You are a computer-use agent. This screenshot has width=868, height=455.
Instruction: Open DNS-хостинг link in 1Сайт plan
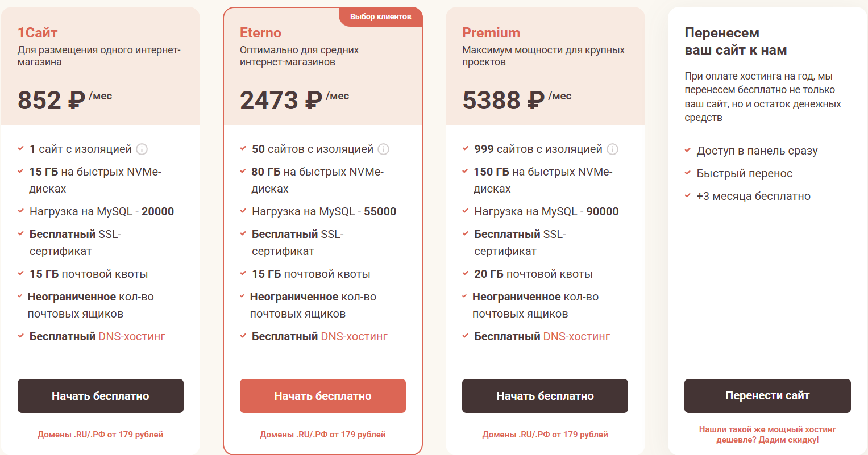[x=132, y=336]
